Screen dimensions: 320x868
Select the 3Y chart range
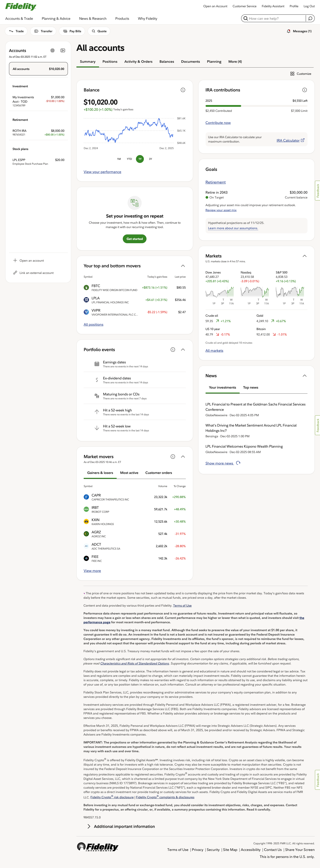coord(150,159)
